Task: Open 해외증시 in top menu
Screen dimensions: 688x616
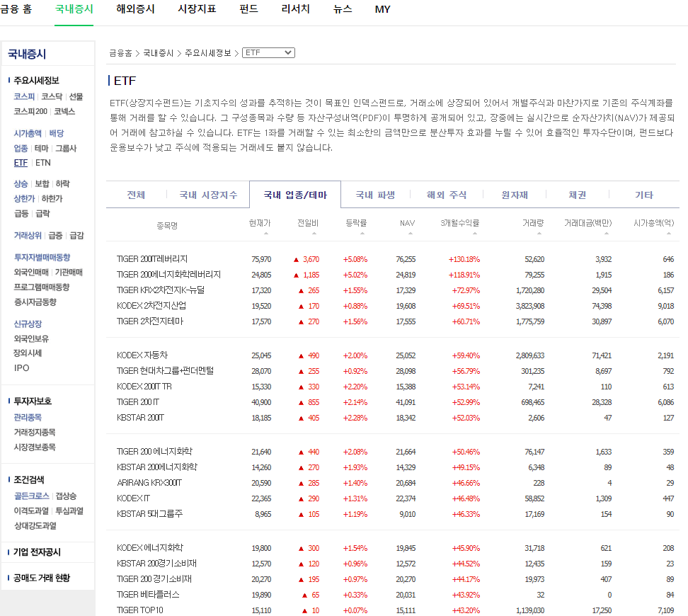Action: point(136,9)
